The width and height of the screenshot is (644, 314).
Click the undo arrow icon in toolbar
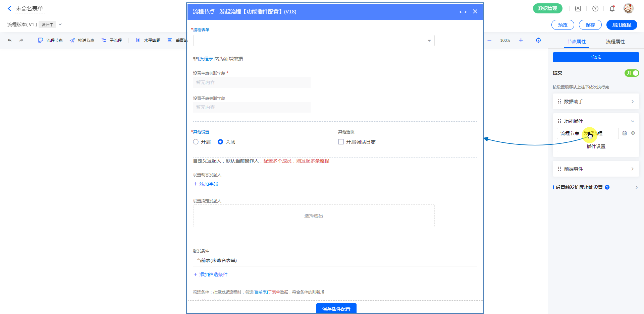click(x=9, y=40)
